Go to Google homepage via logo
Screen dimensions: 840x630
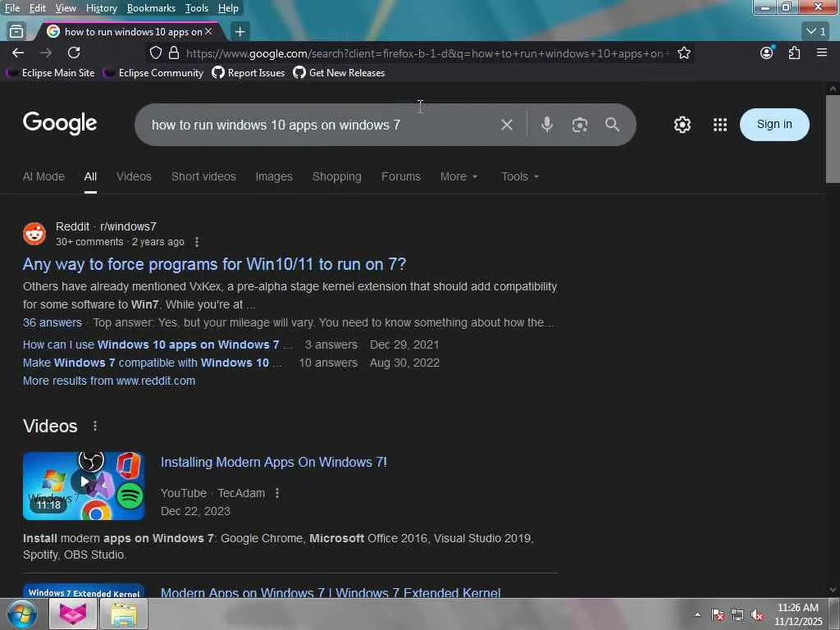click(x=60, y=123)
